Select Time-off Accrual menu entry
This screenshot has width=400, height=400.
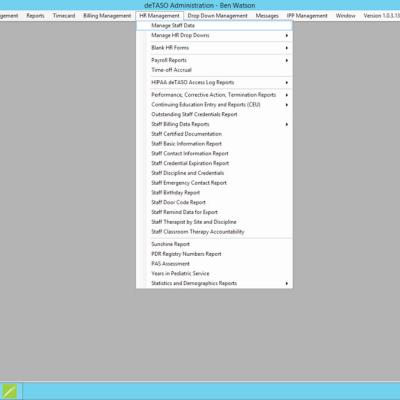coord(214,70)
